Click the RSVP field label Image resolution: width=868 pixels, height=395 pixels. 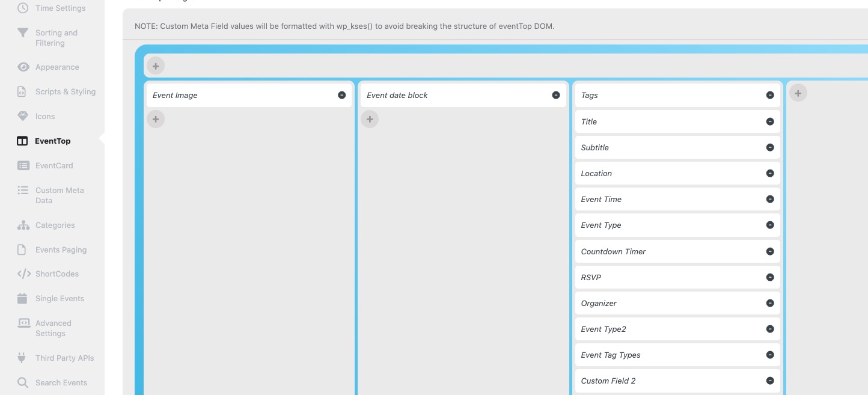[591, 277]
